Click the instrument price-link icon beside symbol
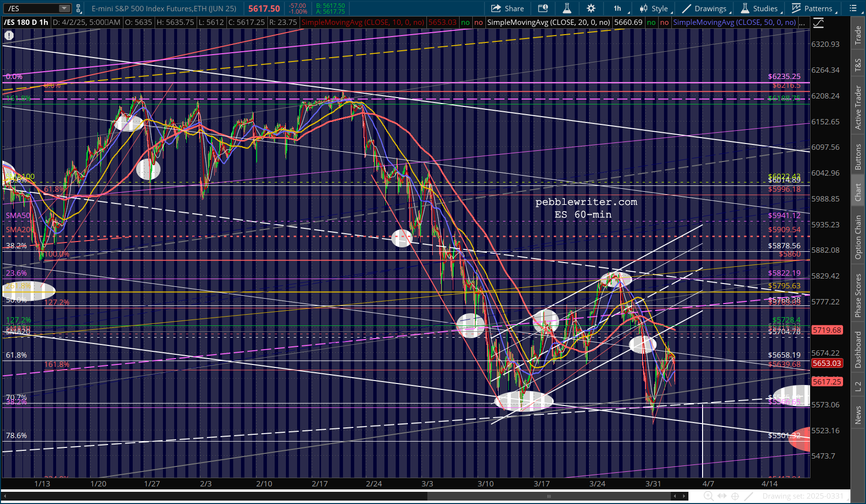This screenshot has width=866, height=504. click(x=79, y=8)
